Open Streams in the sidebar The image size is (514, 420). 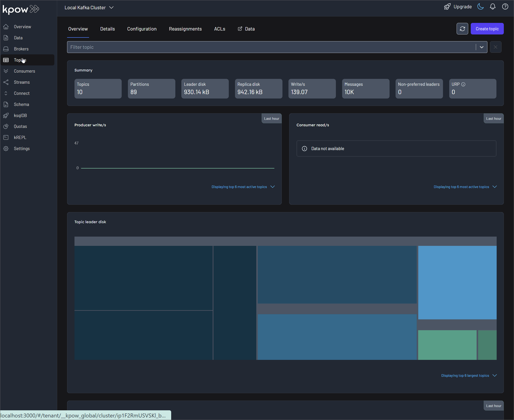[22, 82]
